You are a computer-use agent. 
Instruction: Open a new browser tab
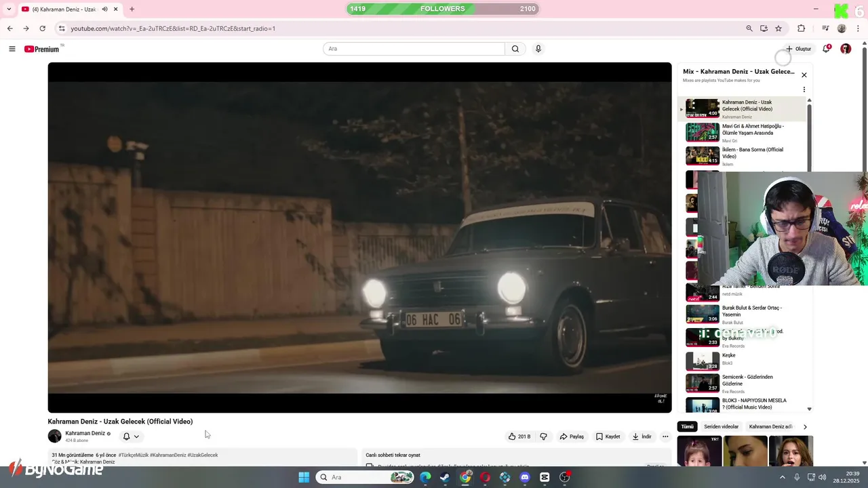(132, 9)
